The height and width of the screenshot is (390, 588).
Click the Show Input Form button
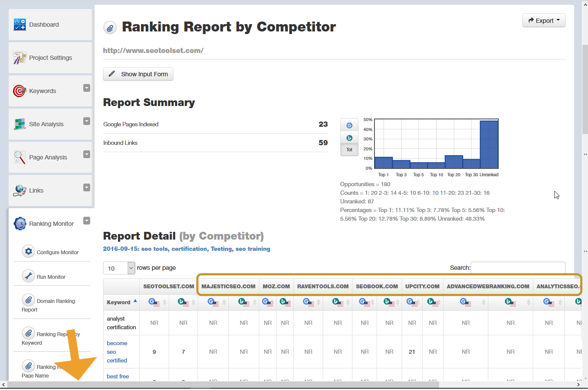tap(138, 74)
